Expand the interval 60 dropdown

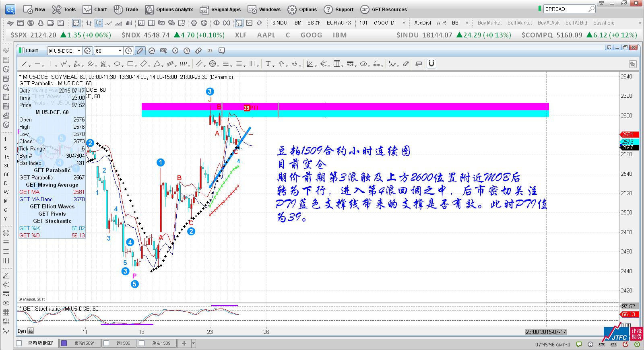pyautogui.click(x=120, y=51)
